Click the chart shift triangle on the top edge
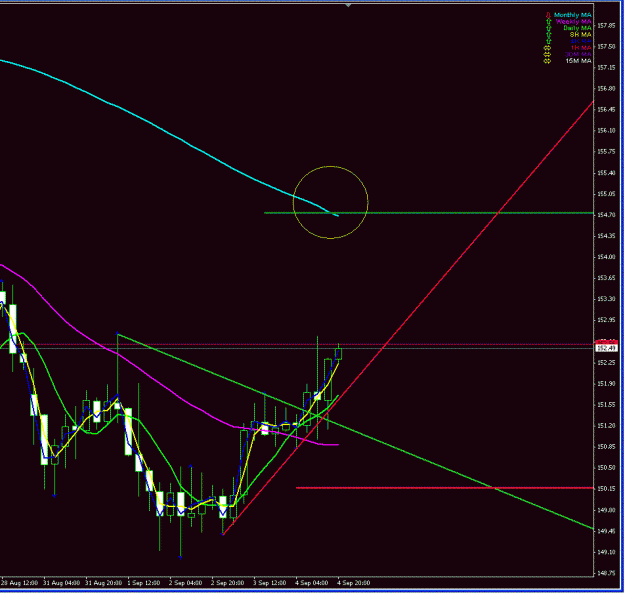625x593 pixels. (x=348, y=5)
